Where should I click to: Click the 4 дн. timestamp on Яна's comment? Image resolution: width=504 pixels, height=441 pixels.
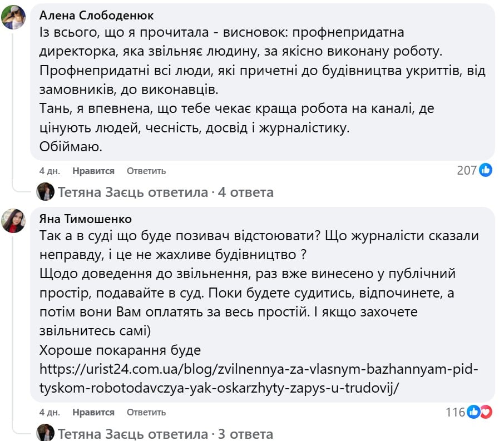(50, 412)
